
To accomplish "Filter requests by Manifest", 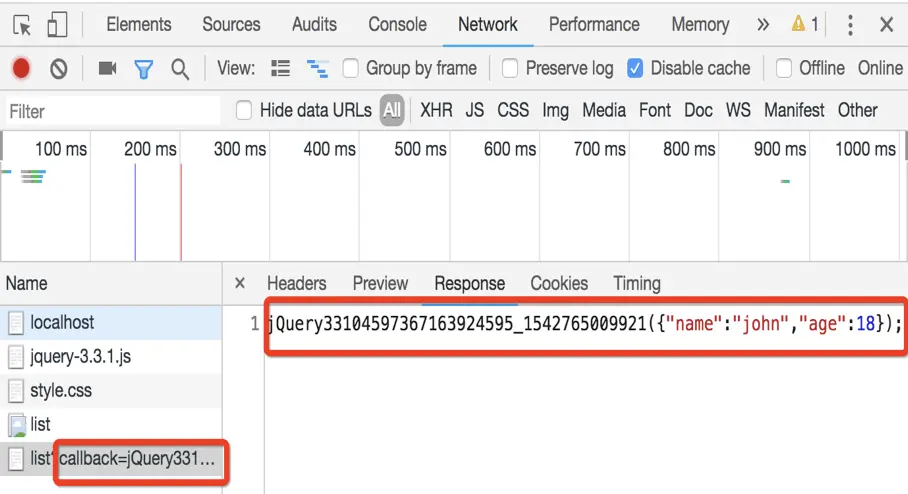I will click(x=794, y=110).
